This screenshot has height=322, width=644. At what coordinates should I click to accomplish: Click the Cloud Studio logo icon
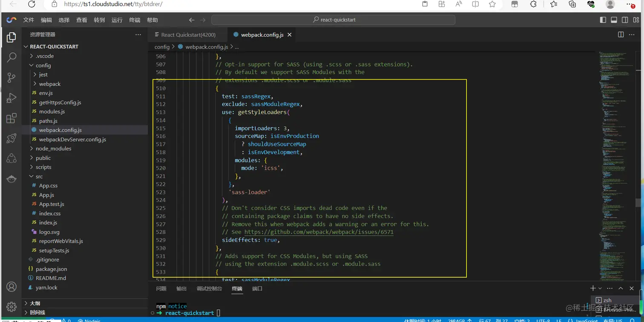pyautogui.click(x=11, y=20)
